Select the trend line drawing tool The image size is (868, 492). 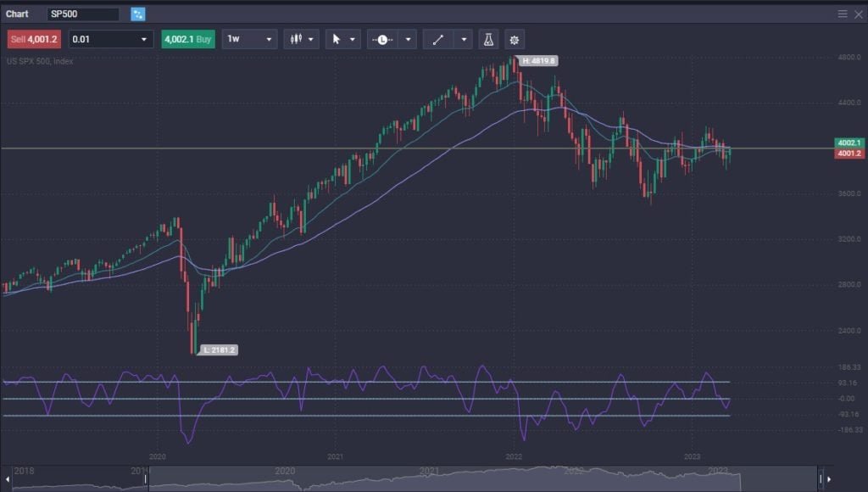pyautogui.click(x=438, y=38)
